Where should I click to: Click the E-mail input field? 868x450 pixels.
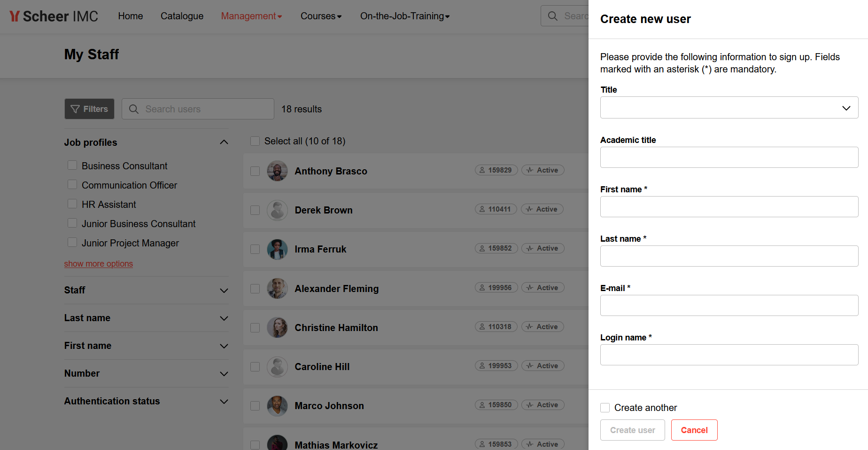coord(729,306)
